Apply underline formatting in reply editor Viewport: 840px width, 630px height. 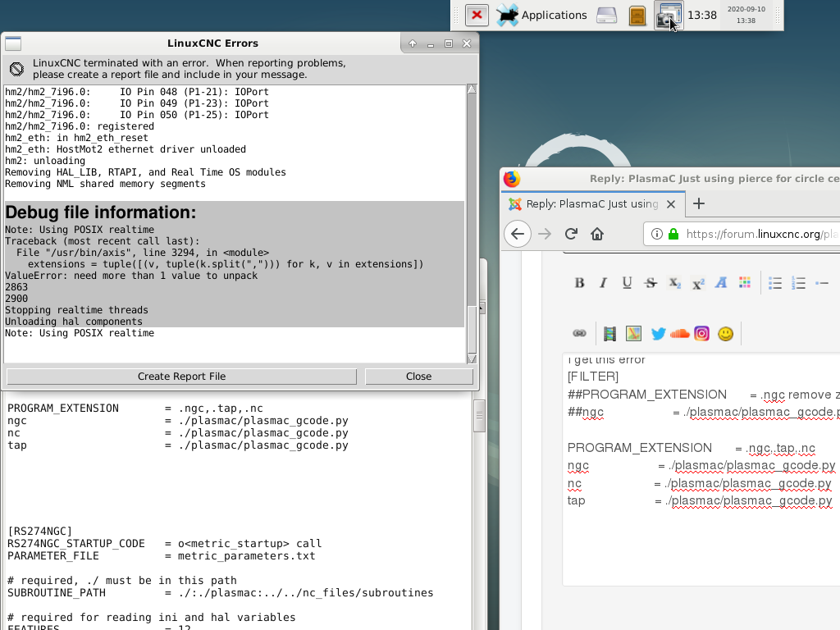[627, 283]
